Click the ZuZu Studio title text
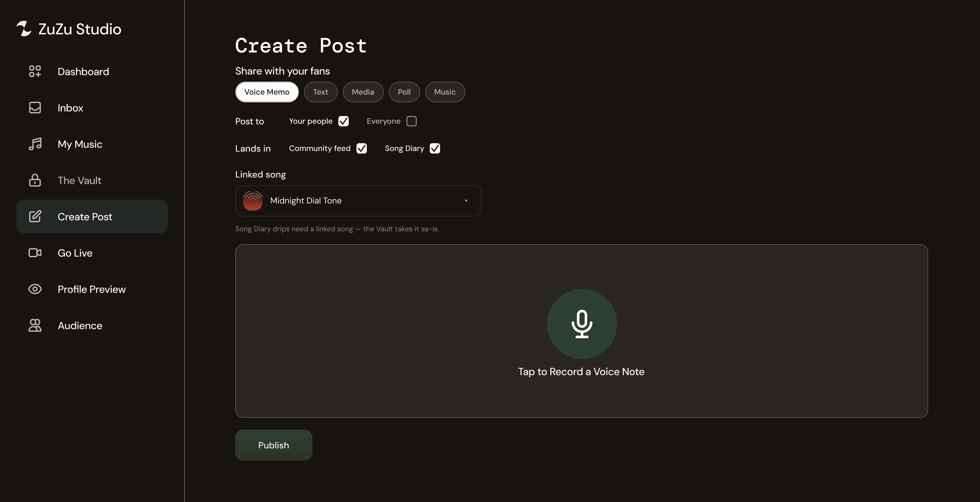The width and height of the screenshot is (980, 502). [x=80, y=29]
